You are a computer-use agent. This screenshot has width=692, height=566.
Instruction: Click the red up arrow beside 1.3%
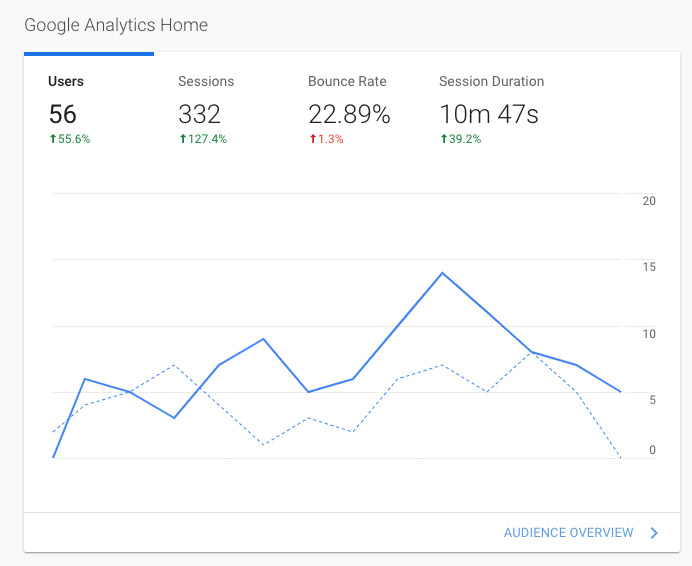coord(313,139)
